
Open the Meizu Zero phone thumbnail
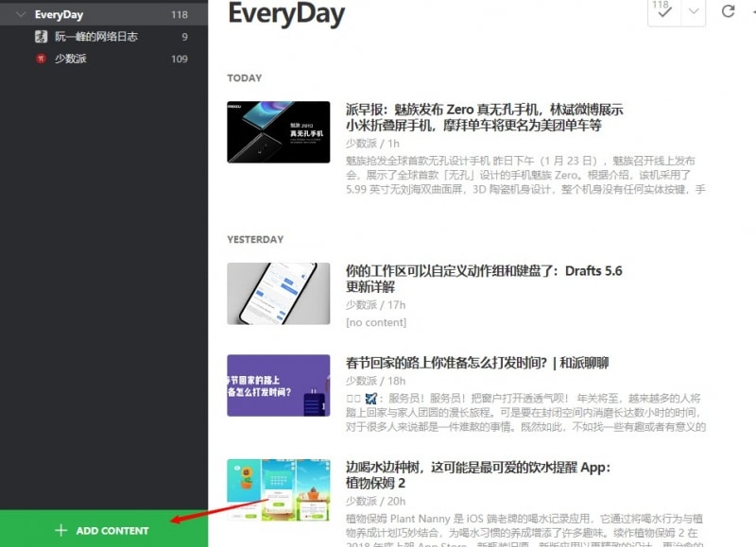coord(278,132)
